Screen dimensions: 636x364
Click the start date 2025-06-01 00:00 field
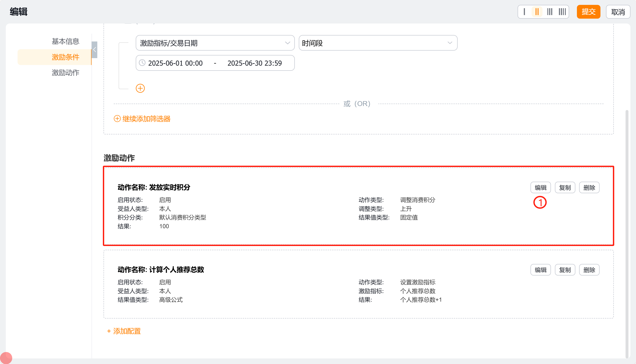tap(175, 63)
